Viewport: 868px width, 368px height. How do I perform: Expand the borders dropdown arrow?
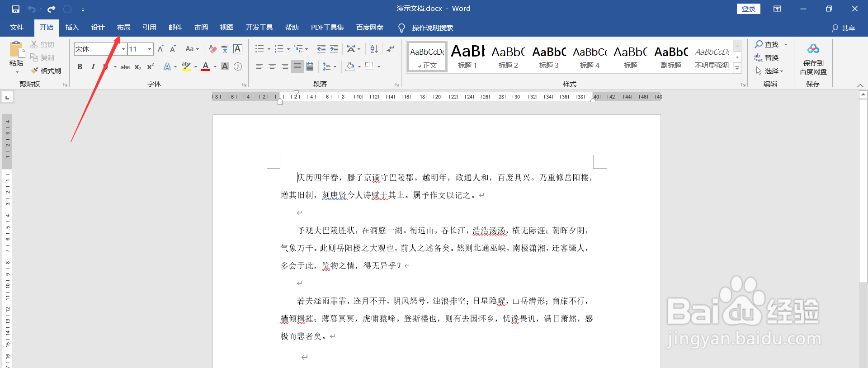(379, 67)
